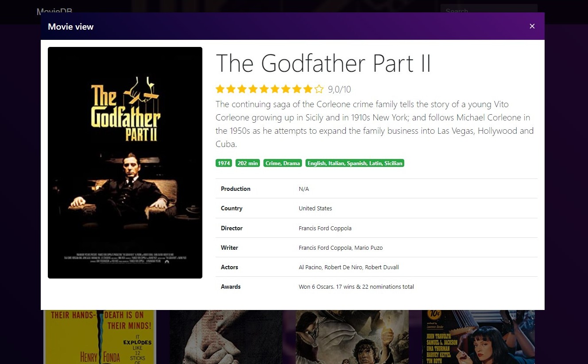Click the languages badge listing English, Italian
The image size is (588, 364).
click(x=355, y=163)
